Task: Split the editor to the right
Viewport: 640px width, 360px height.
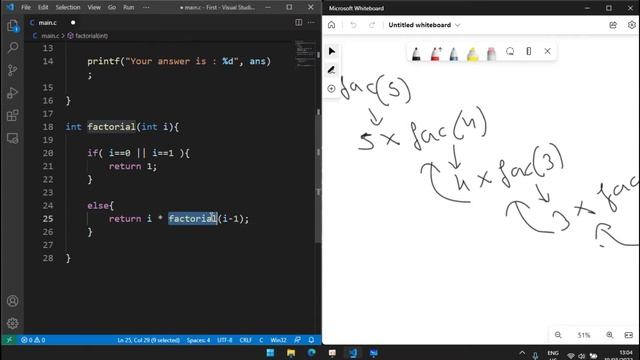Action: [x=299, y=22]
